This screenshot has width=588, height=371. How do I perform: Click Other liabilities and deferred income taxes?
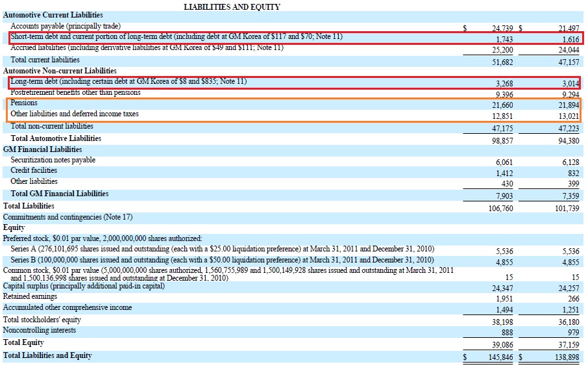pos(75,114)
